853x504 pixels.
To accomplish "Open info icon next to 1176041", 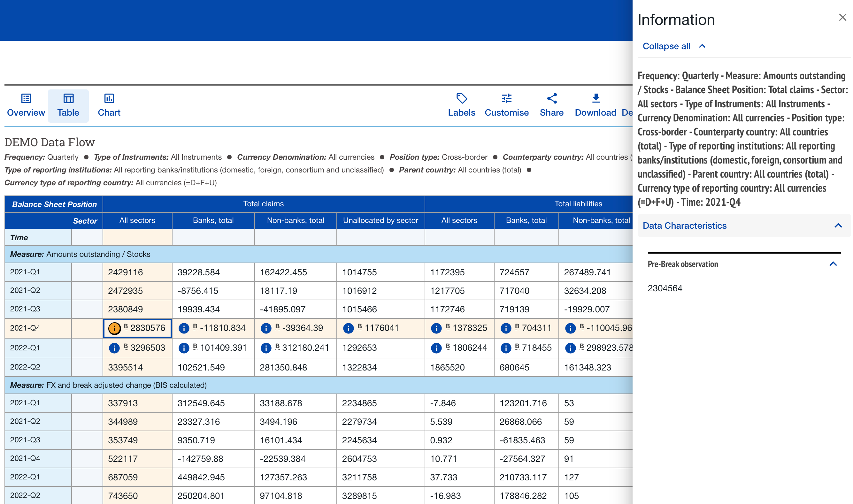I will [x=348, y=328].
